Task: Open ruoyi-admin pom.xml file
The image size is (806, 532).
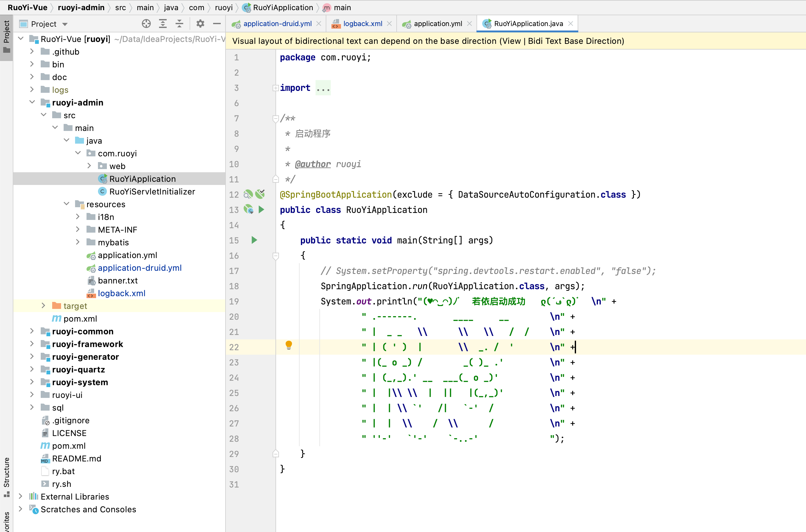Action: pyautogui.click(x=80, y=318)
